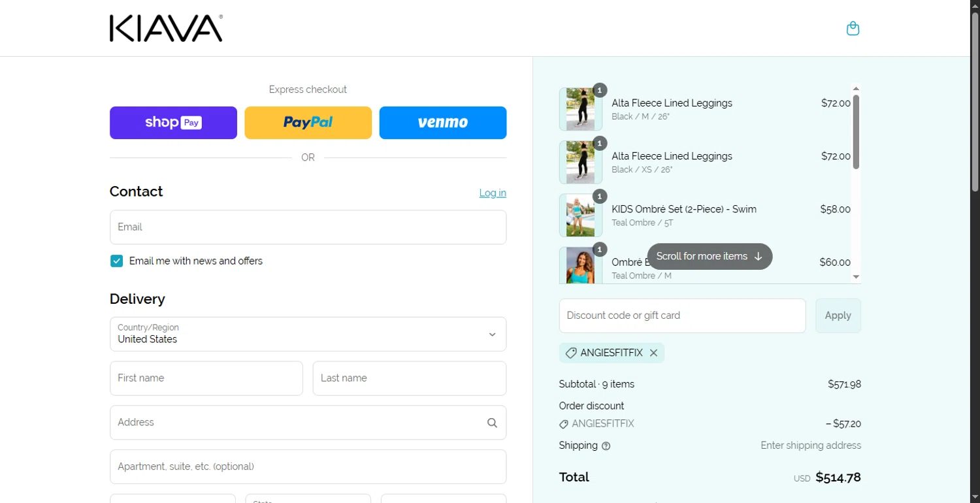Open thumbnail of Black / XS leggings
This screenshot has height=503, width=980.
click(580, 162)
